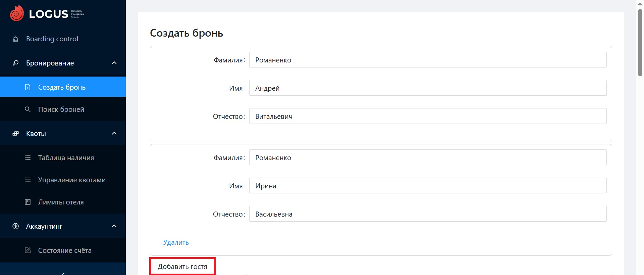This screenshot has height=275, width=644.
Task: Focus the first guest's Фамилия field
Action: [428, 60]
